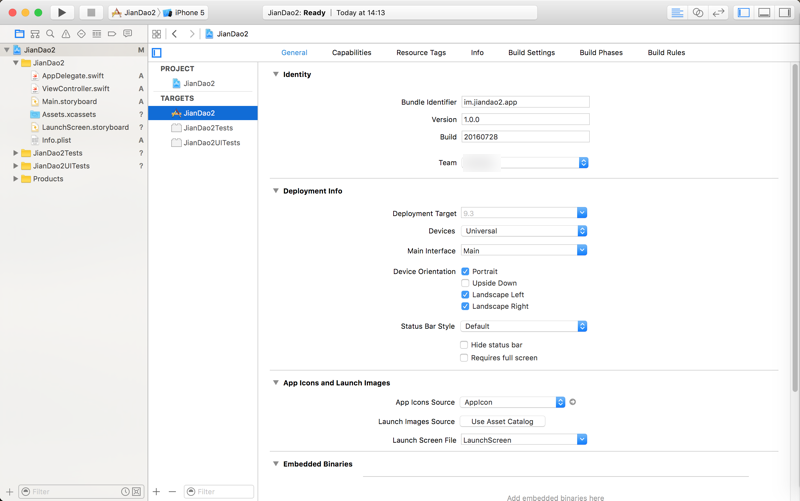Screen dimensions: 800x501
Task: Switch to the Build Phases tab
Action: tap(601, 53)
